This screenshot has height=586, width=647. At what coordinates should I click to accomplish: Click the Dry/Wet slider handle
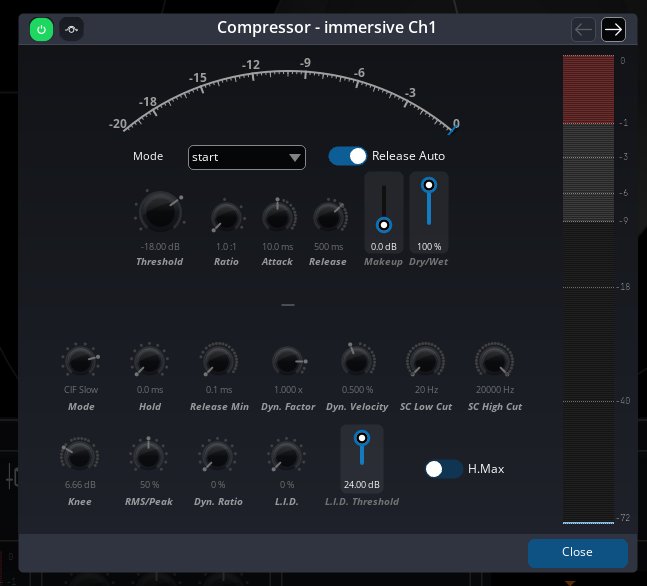pyautogui.click(x=429, y=185)
